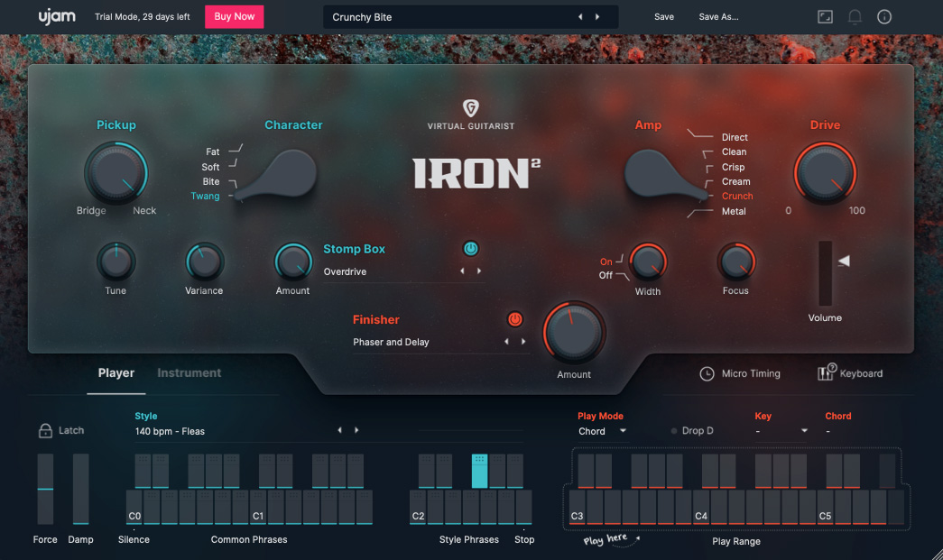The width and height of the screenshot is (943, 560).
Task: Click the Finisher Amount knob
Action: click(574, 333)
